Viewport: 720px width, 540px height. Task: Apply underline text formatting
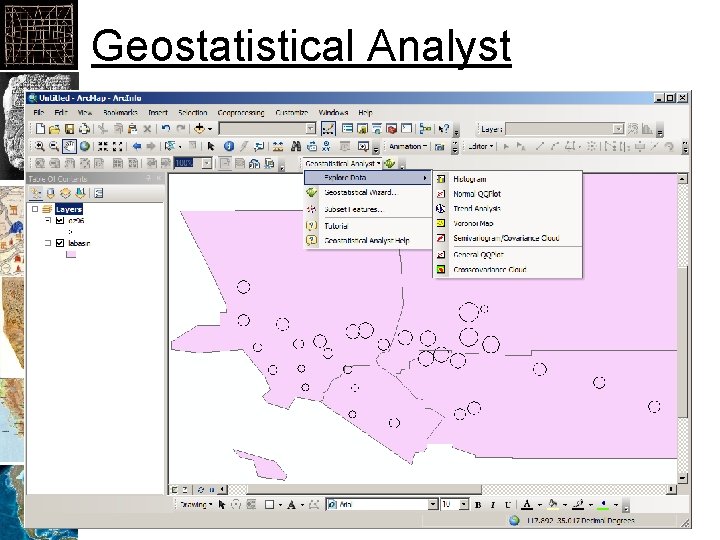pyautogui.click(x=507, y=505)
